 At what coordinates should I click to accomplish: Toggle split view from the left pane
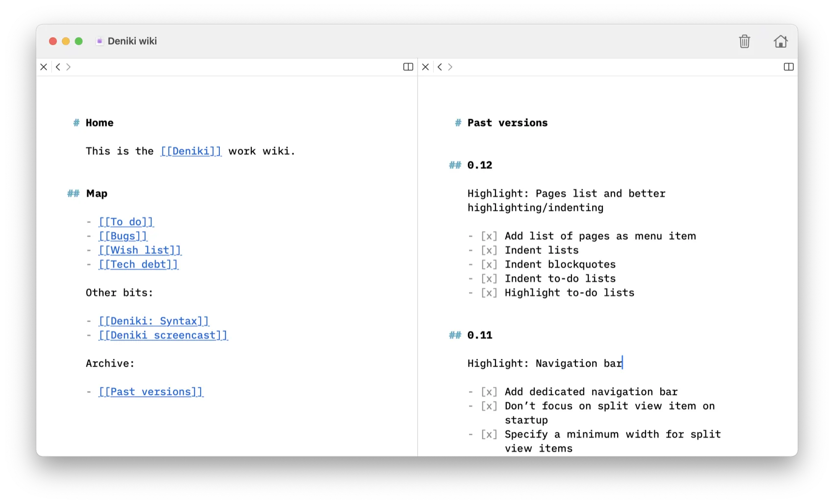coord(408,67)
